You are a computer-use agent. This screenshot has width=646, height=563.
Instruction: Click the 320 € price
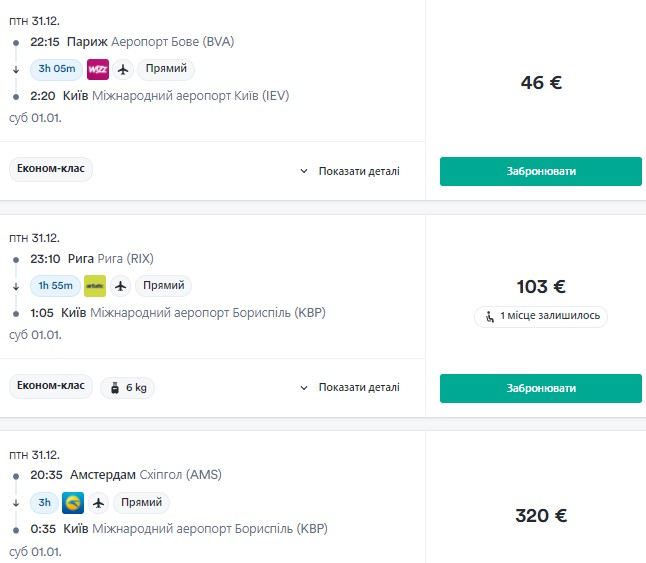pyautogui.click(x=541, y=516)
